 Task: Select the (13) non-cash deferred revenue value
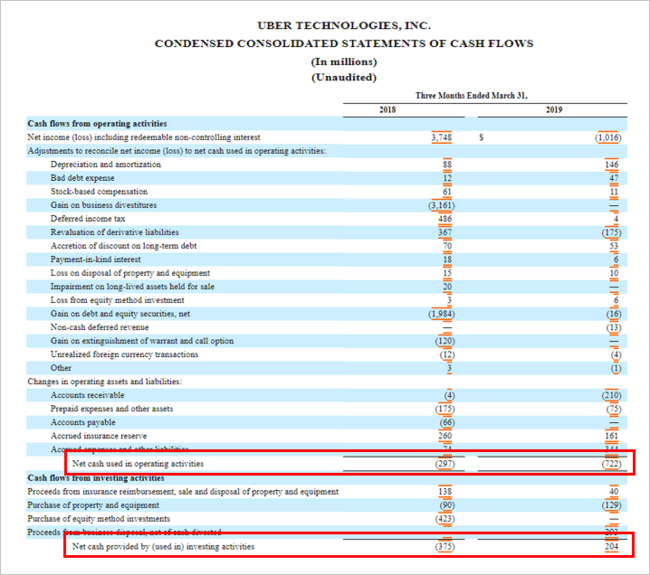pos(614,328)
